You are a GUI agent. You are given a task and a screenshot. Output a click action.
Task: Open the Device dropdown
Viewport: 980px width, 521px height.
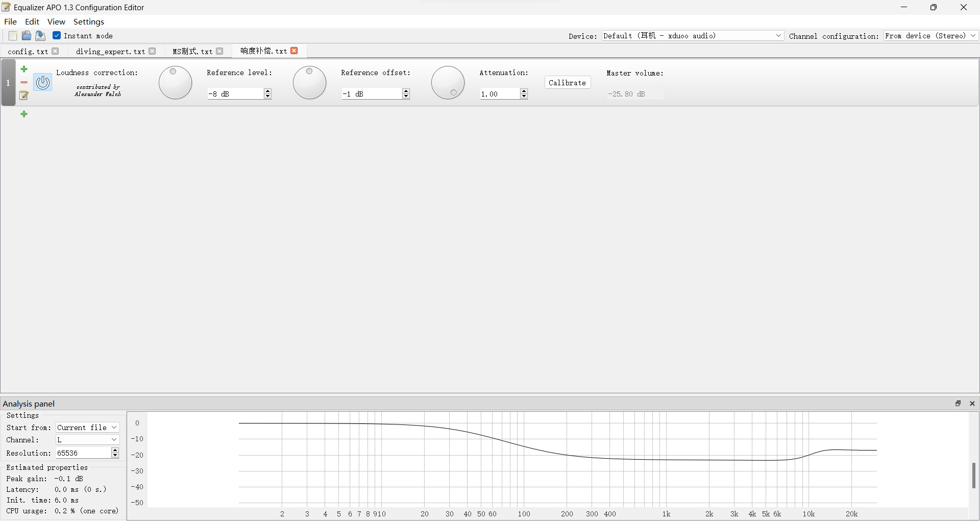(693, 36)
